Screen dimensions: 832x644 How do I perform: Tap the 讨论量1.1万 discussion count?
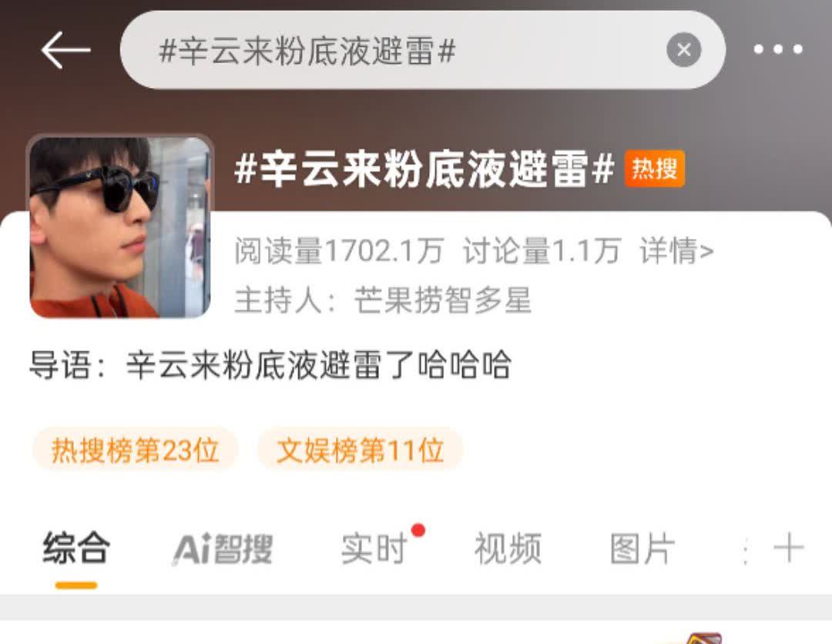point(542,251)
